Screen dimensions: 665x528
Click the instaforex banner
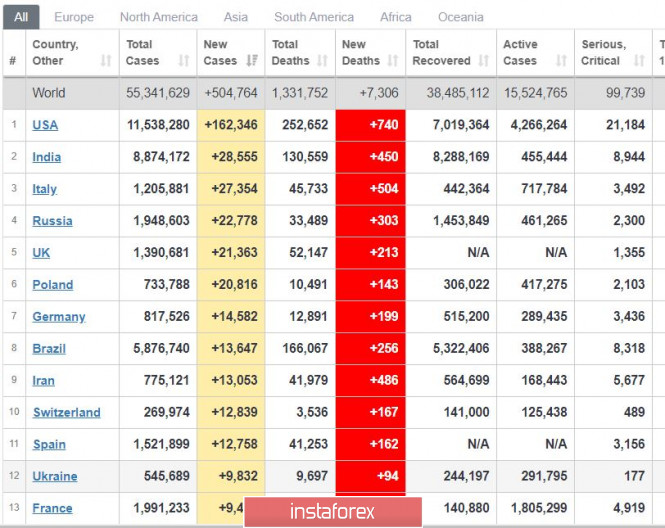333,512
